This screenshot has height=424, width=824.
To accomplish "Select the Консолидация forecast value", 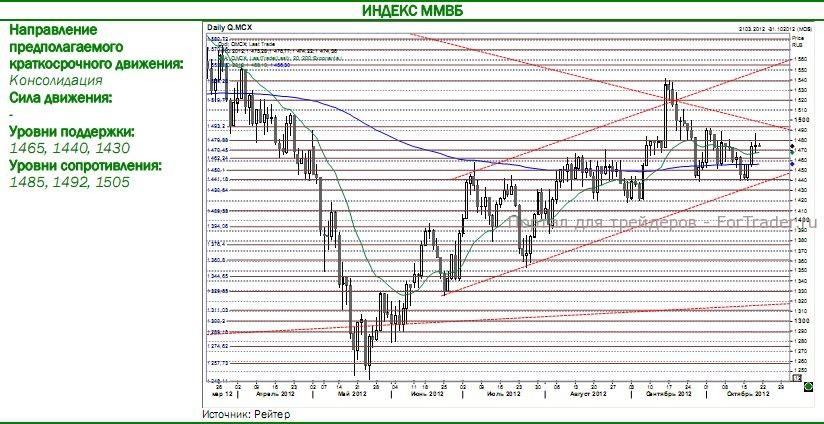I will point(56,80).
